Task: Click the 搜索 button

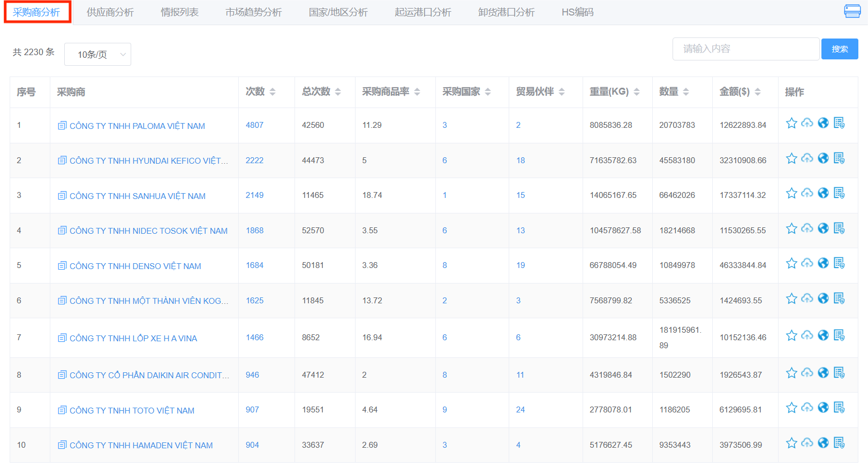Action: [x=840, y=49]
